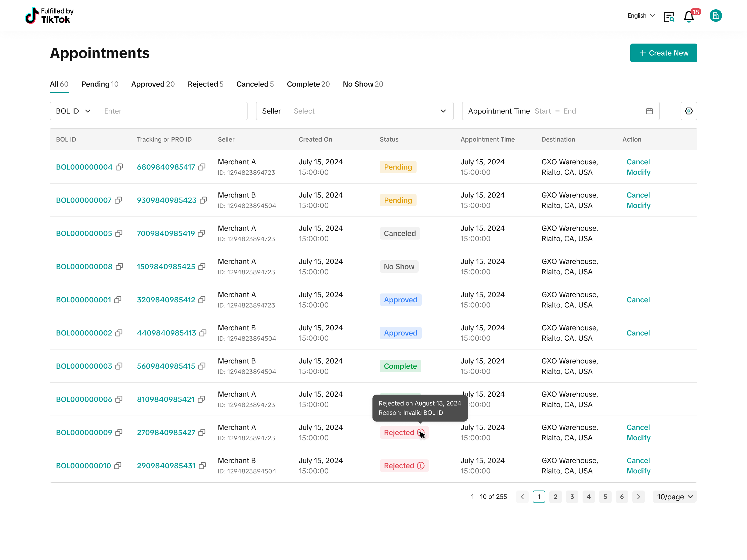Screen dimensions: 747x560
Task: Switch to the Pending tab
Action: 100,84
